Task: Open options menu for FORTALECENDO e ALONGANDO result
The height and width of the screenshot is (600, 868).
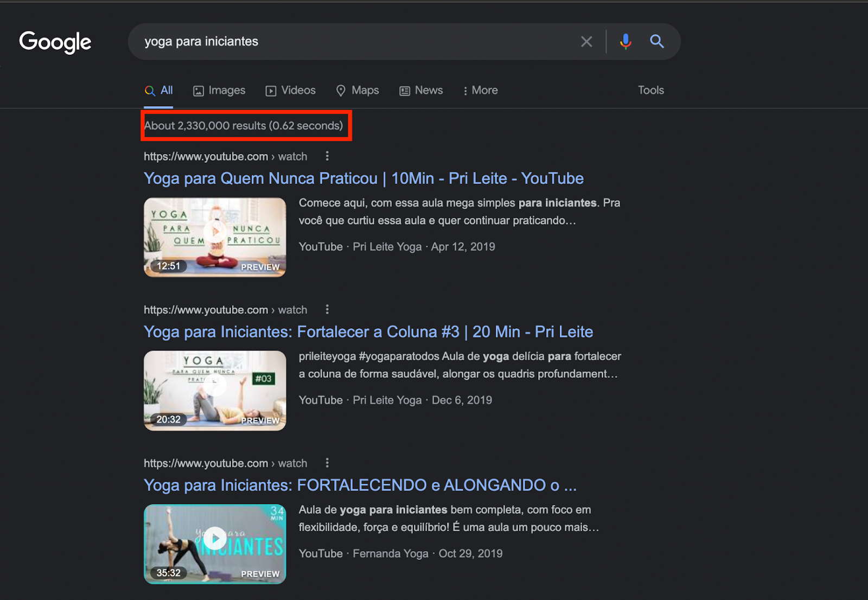Action: (327, 463)
